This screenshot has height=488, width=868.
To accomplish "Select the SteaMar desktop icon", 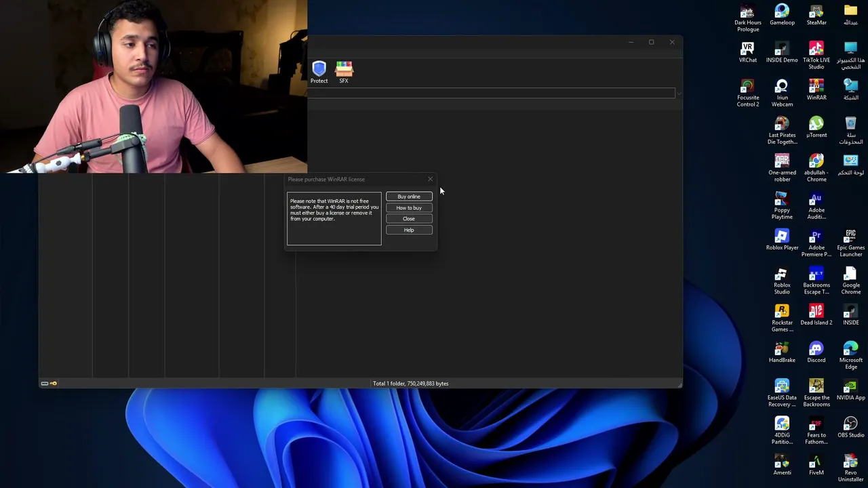I will coord(816,15).
